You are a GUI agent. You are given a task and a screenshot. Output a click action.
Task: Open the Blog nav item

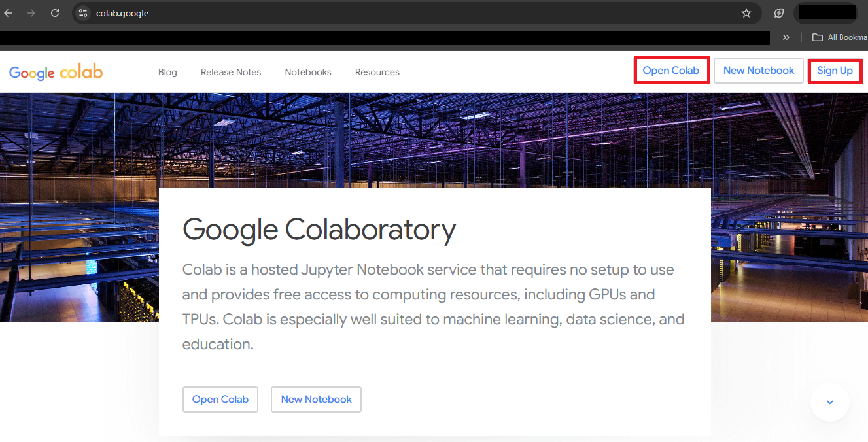point(167,72)
